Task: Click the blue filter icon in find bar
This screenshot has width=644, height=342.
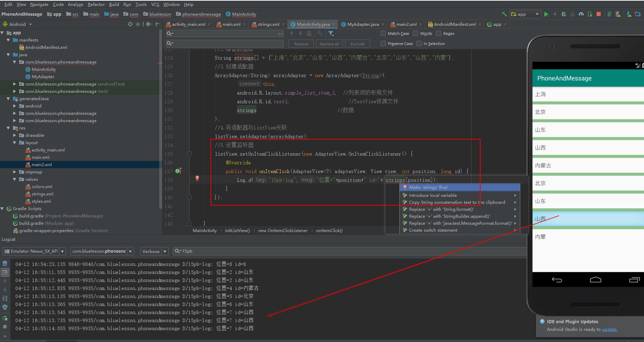Action: click(331, 34)
